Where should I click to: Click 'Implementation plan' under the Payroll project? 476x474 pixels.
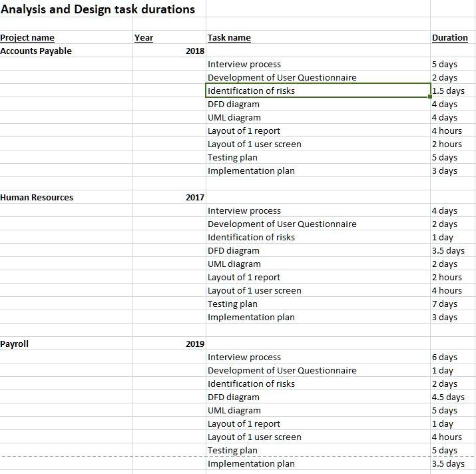(x=251, y=464)
